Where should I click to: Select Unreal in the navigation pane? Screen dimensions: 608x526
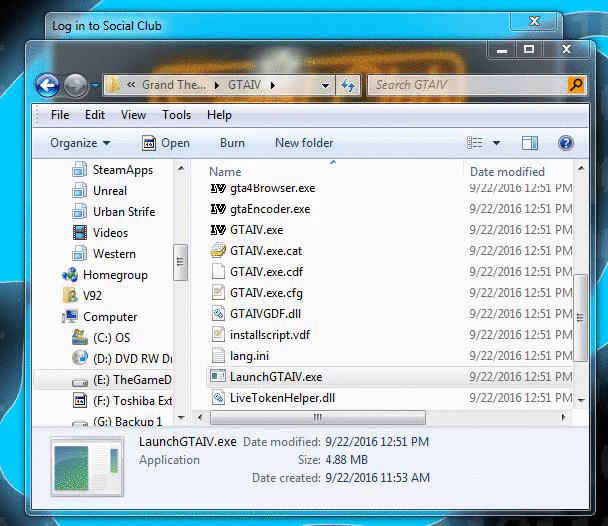(100, 191)
